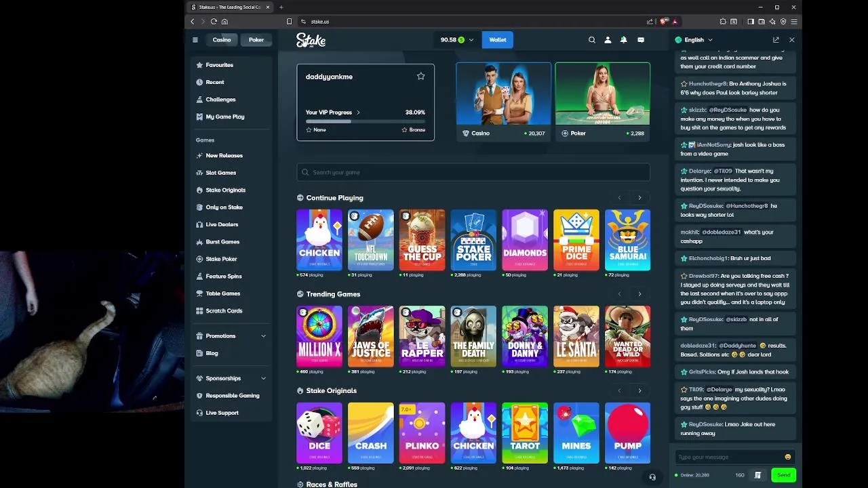Open the Brave shields icon
Screen dimensions: 868x488
coord(664,22)
